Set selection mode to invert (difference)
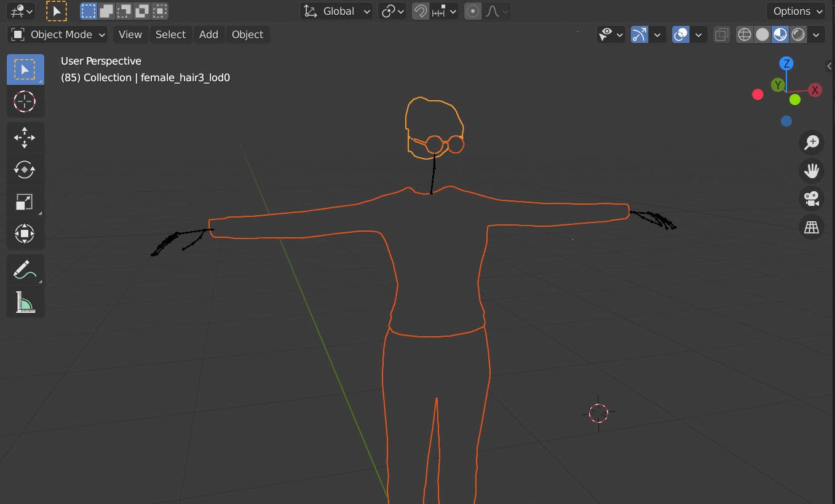 click(142, 11)
